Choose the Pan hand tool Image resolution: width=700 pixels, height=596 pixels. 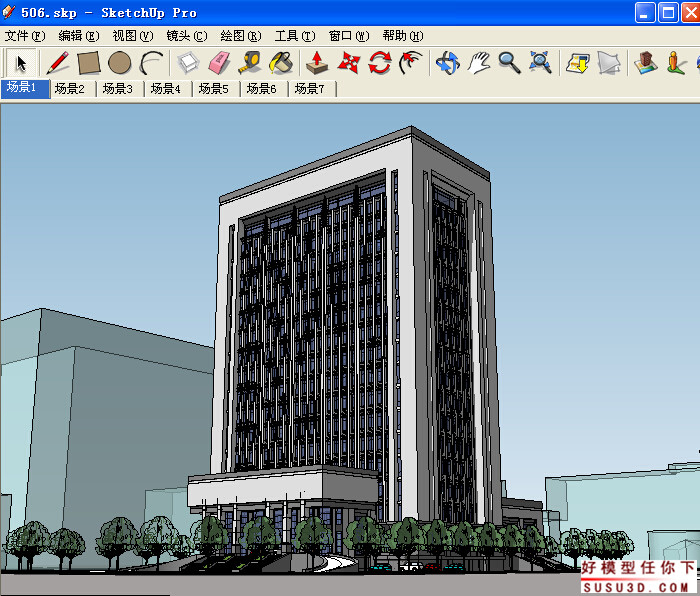coord(479,63)
